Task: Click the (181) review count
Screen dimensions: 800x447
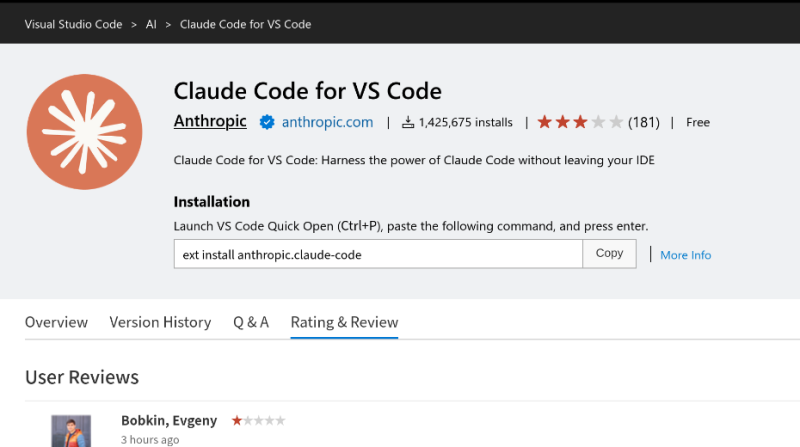Action: pos(644,122)
